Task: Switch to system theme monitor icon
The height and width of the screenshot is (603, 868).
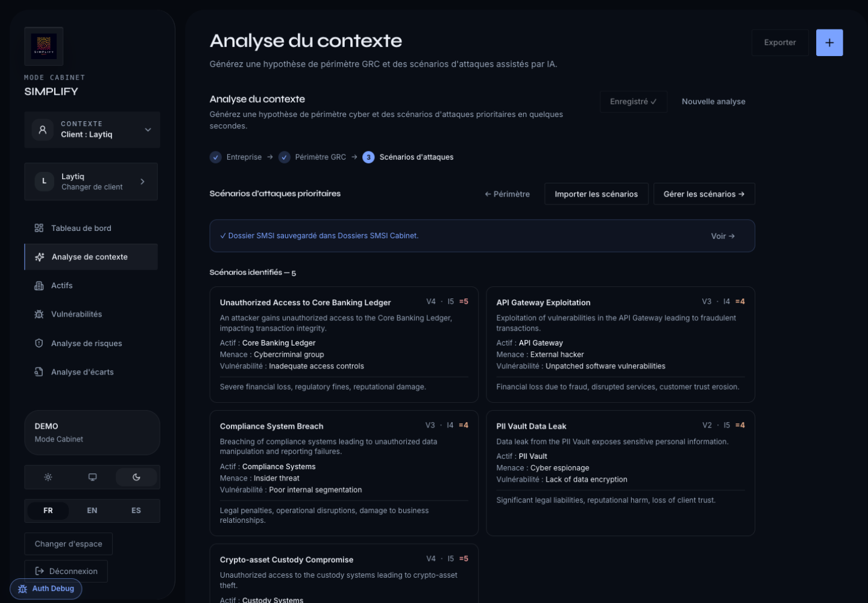Action: pyautogui.click(x=92, y=477)
